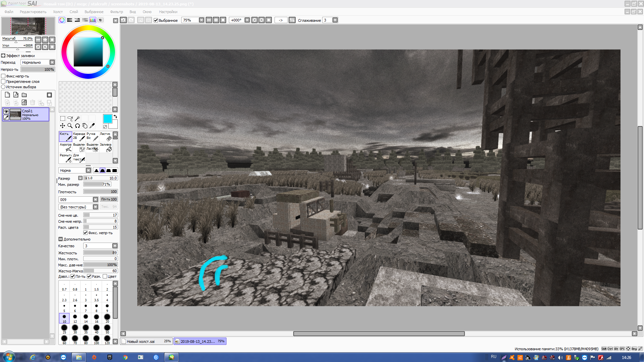
Task: Select brush size 20 preset
Action: (x=107, y=318)
